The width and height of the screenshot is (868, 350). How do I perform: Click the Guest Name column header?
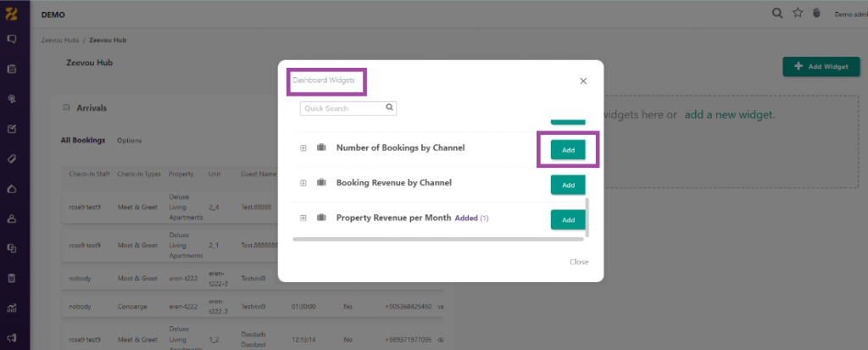(x=258, y=174)
